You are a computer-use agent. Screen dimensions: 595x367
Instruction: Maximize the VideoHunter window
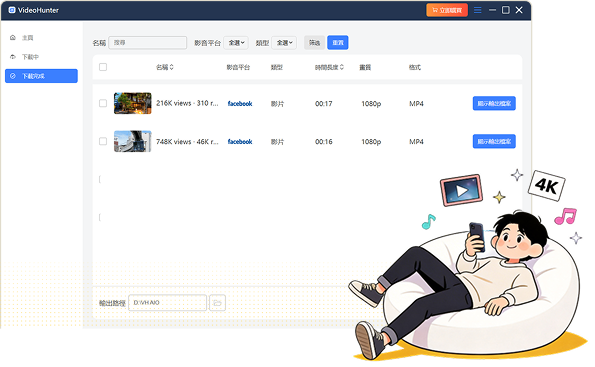coord(505,10)
